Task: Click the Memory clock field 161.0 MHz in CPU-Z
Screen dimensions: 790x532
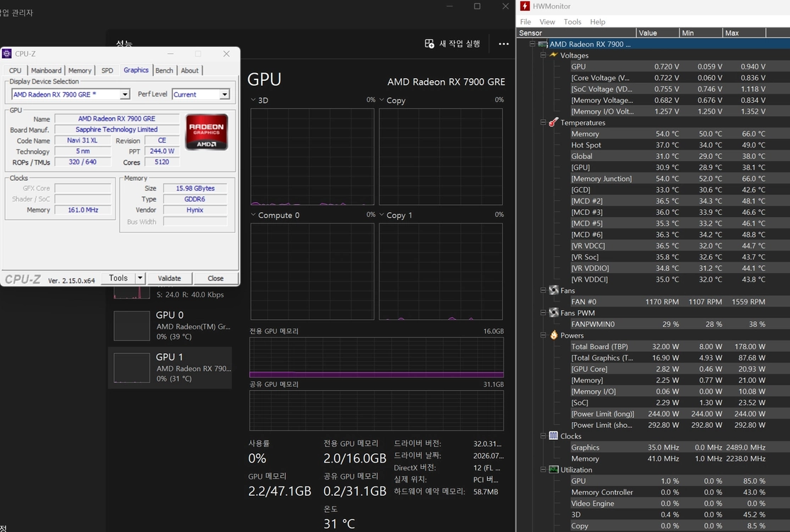Action: pyautogui.click(x=83, y=209)
